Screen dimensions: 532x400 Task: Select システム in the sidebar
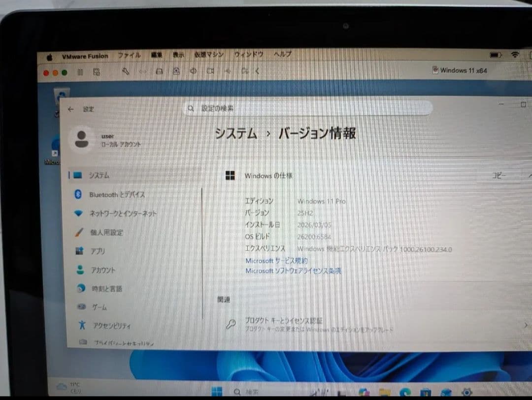pos(134,175)
